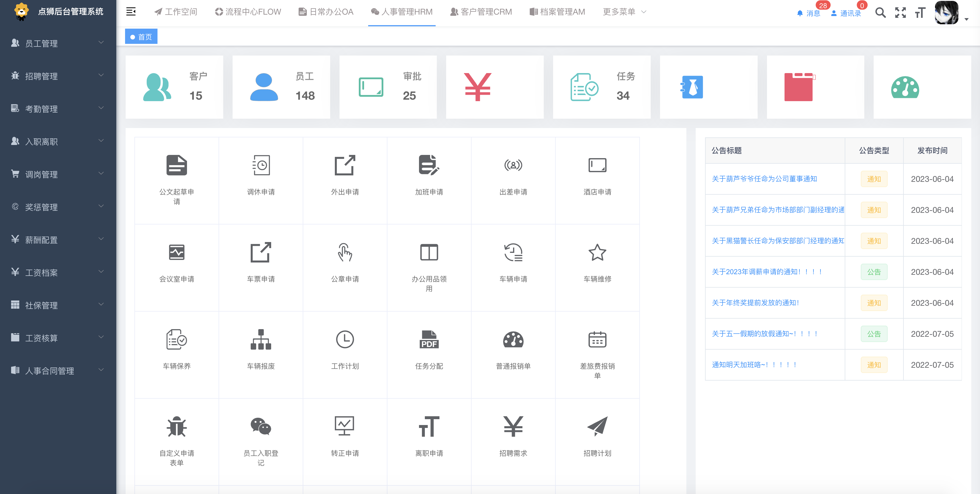Expand the 人事合同管理 sidebar menu
The image size is (980, 494).
coord(58,370)
